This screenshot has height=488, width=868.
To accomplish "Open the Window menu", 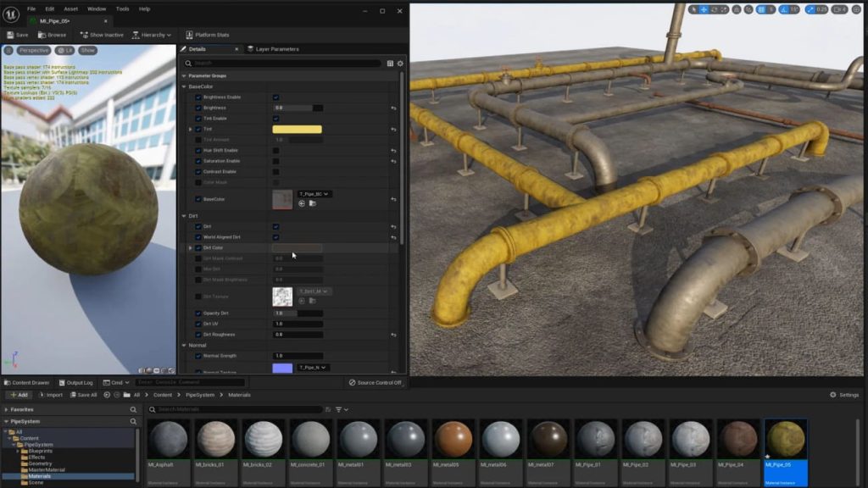I will pyautogui.click(x=96, y=9).
